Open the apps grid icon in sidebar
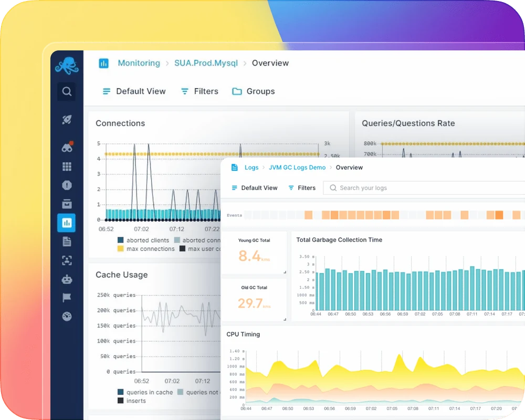The image size is (525, 420). [x=67, y=166]
